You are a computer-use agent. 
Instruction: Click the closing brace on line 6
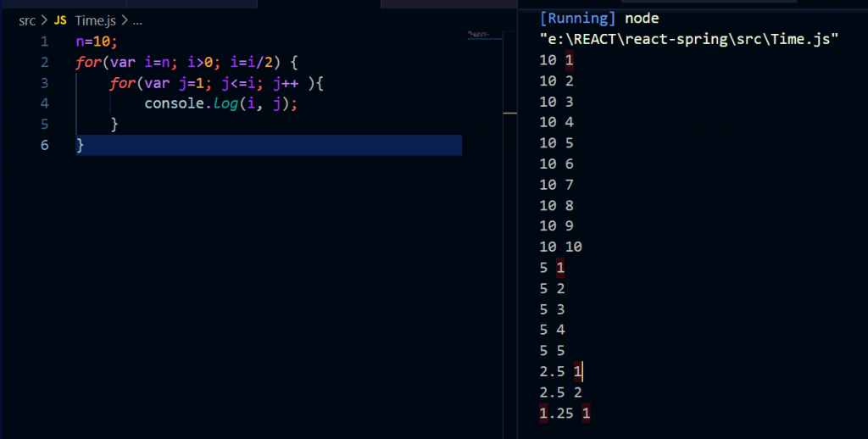point(81,145)
